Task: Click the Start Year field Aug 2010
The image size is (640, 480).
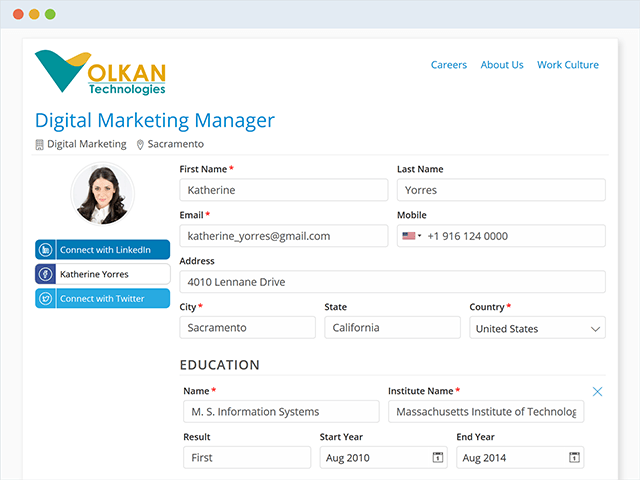Action: pyautogui.click(x=384, y=457)
